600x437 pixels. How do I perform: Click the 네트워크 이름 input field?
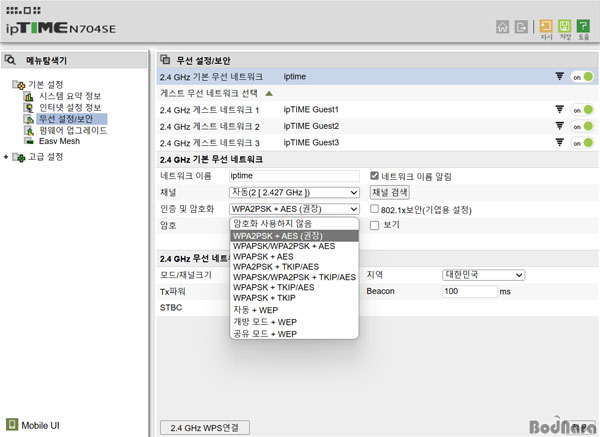[294, 176]
